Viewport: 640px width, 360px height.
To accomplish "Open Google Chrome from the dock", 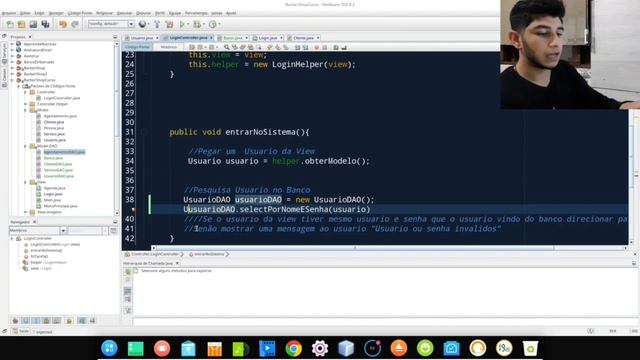I will (x=293, y=348).
